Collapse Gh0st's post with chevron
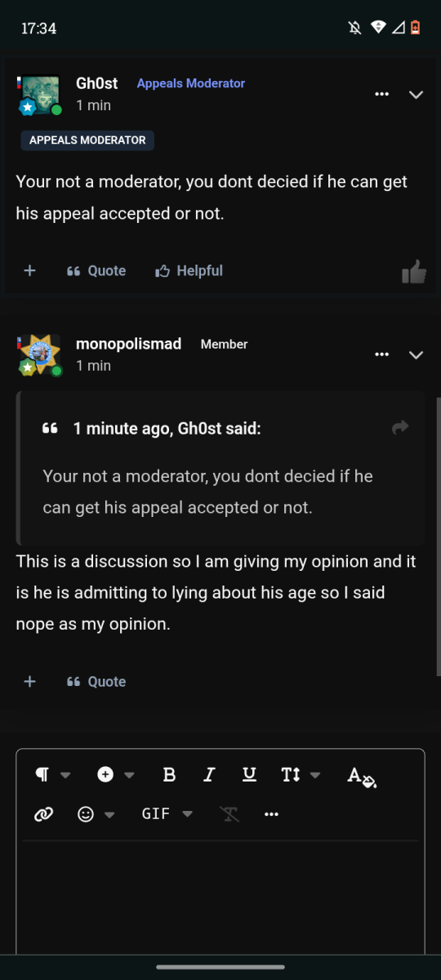 [416, 95]
